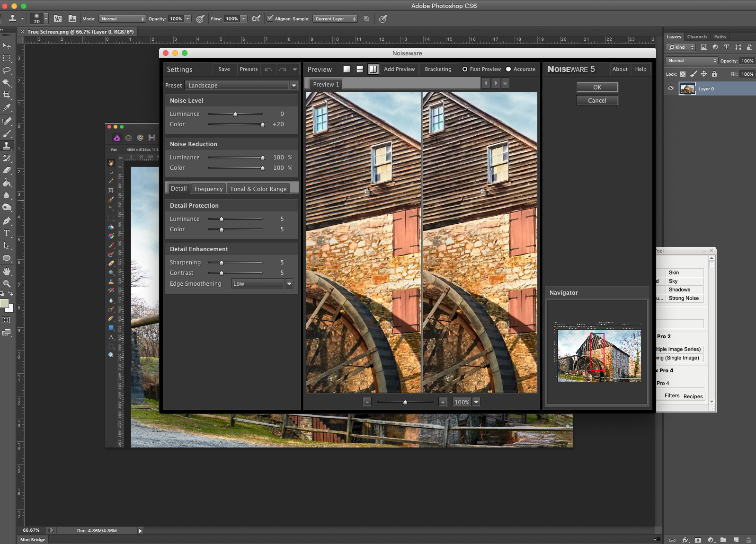Toggle the pixel layer filter icon
This screenshot has width=756, height=544.
tap(704, 47)
